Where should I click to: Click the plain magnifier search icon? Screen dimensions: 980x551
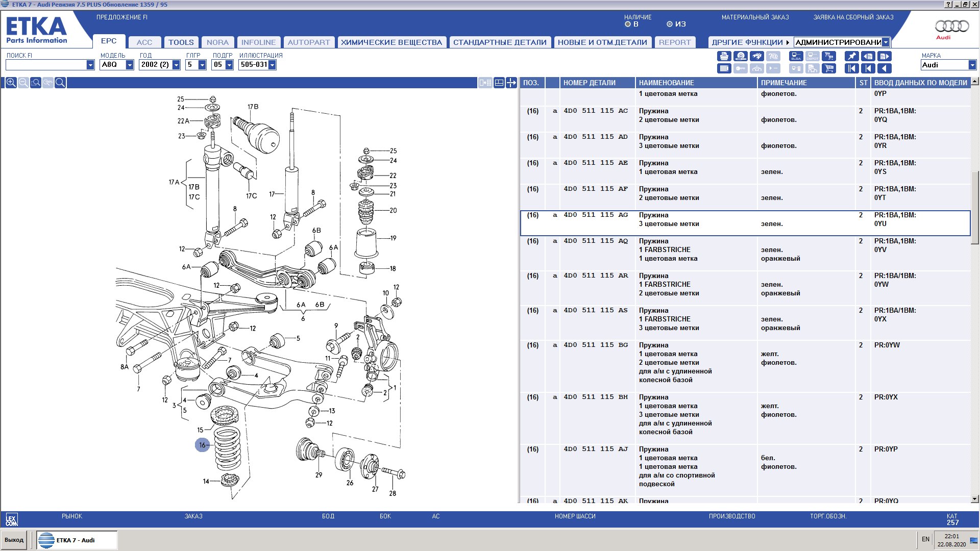click(60, 83)
